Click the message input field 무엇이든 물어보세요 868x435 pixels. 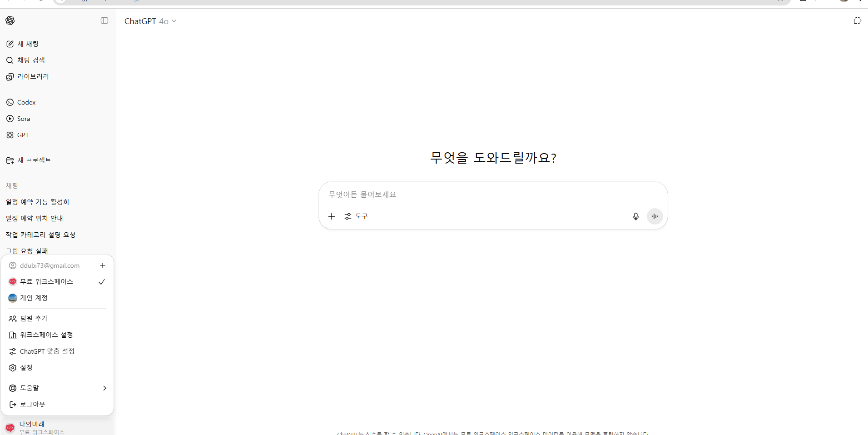(493, 195)
